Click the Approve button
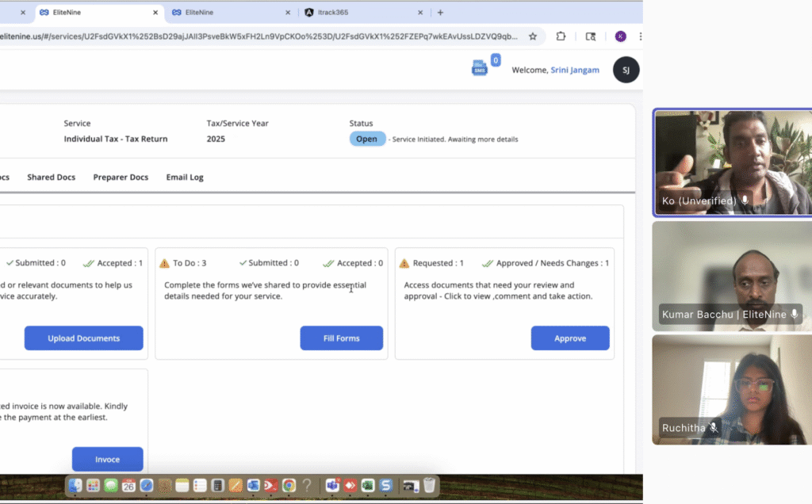 (x=570, y=338)
